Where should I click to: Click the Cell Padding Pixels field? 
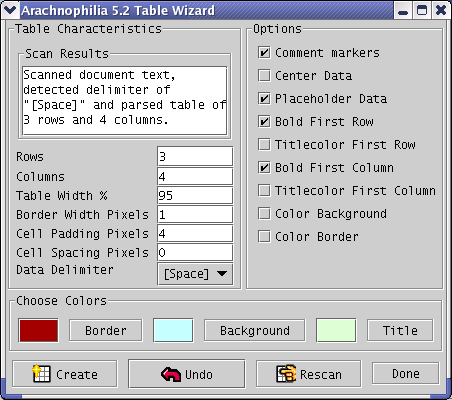pos(195,233)
